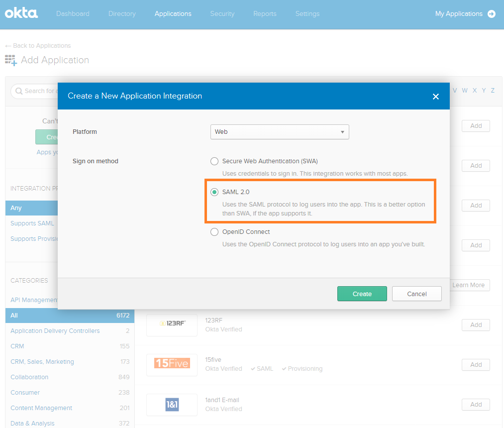Screen dimensions: 504x428
Task: Choose the OpenID Connect radio option
Action: (214, 232)
